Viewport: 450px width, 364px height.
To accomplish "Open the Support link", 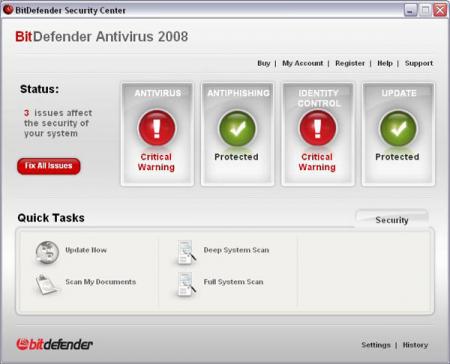I will (x=419, y=63).
